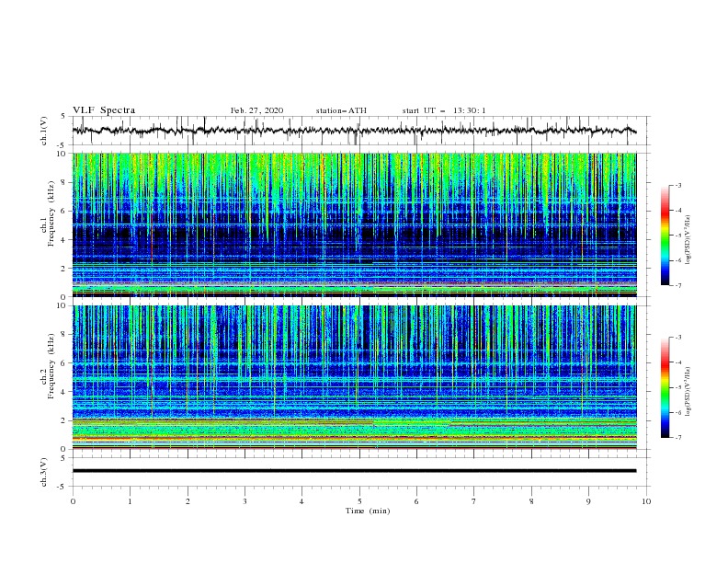Click the time axis tick label '5'
The width and height of the screenshot is (728, 563).
[x=359, y=501]
